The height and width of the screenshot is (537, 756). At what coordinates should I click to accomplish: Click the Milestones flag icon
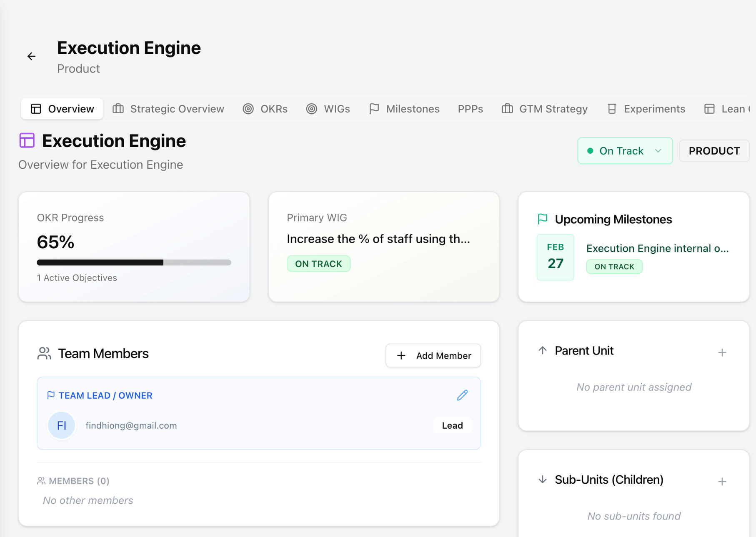[x=374, y=109]
